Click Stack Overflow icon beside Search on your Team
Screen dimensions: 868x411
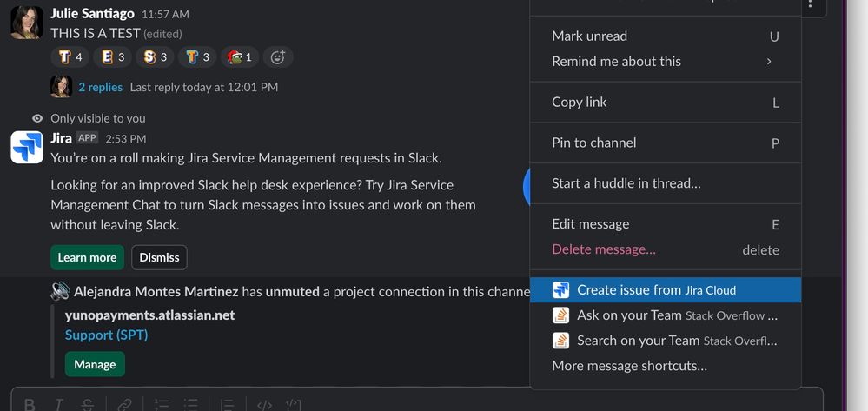pyautogui.click(x=560, y=341)
